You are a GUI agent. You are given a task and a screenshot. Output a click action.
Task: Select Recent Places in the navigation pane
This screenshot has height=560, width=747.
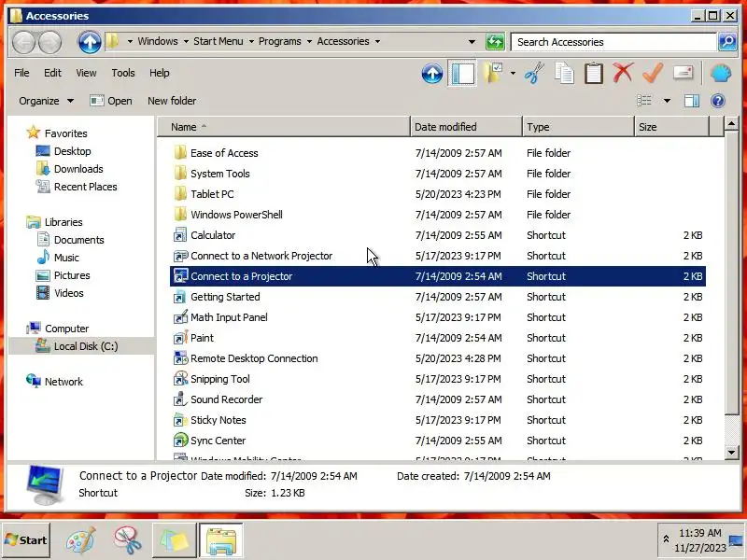click(86, 187)
